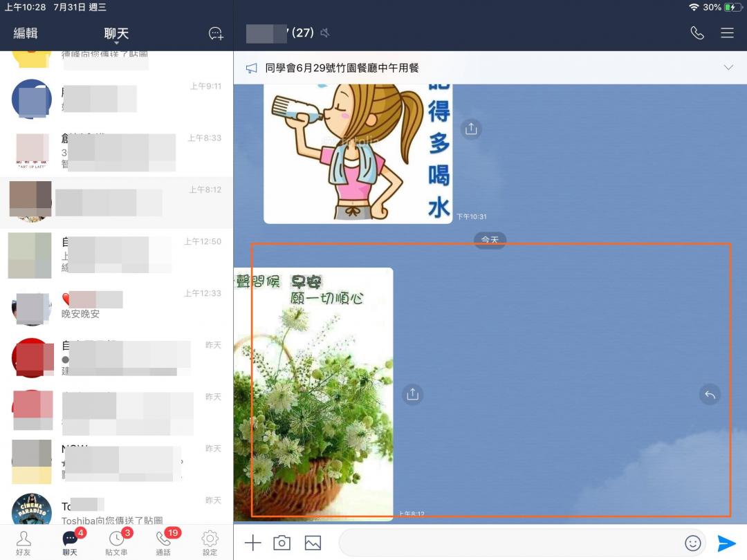Open the 通話 tab
Viewport: 747px width, 560px height.
click(163, 543)
